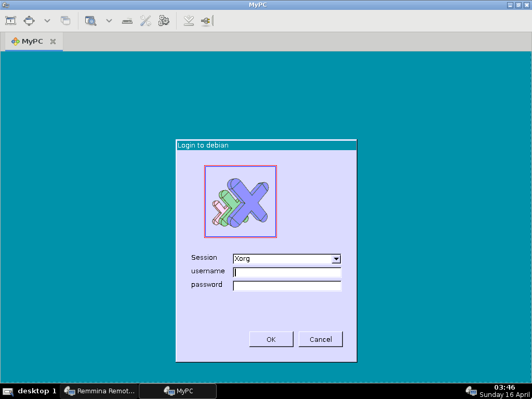Screen dimensions: 532x399
Task: Click the "password" label text
Action: click(x=207, y=285)
